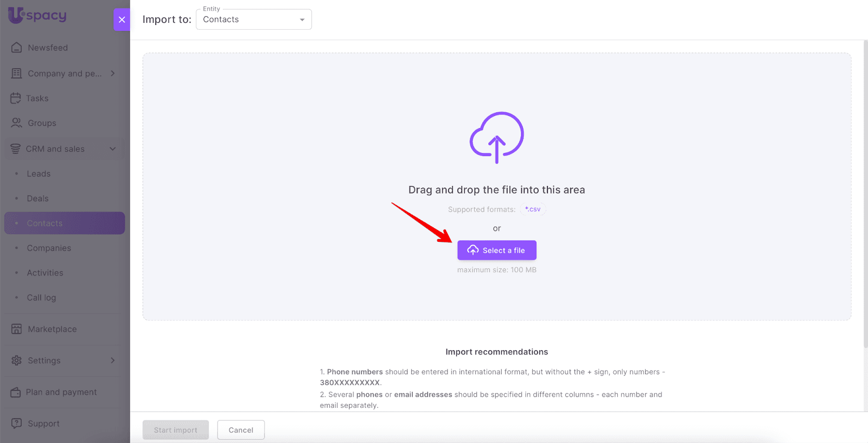Click the Cancel button
This screenshot has height=443, width=868.
pos(241,430)
